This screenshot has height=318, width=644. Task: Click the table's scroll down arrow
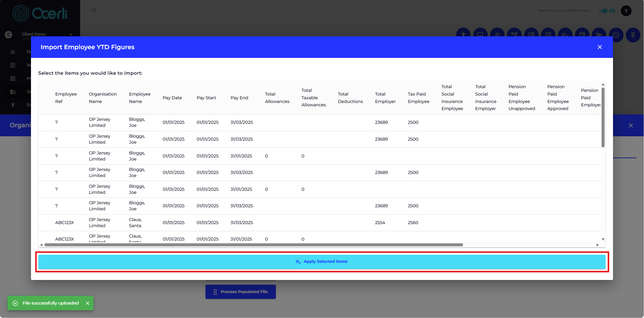(x=603, y=239)
